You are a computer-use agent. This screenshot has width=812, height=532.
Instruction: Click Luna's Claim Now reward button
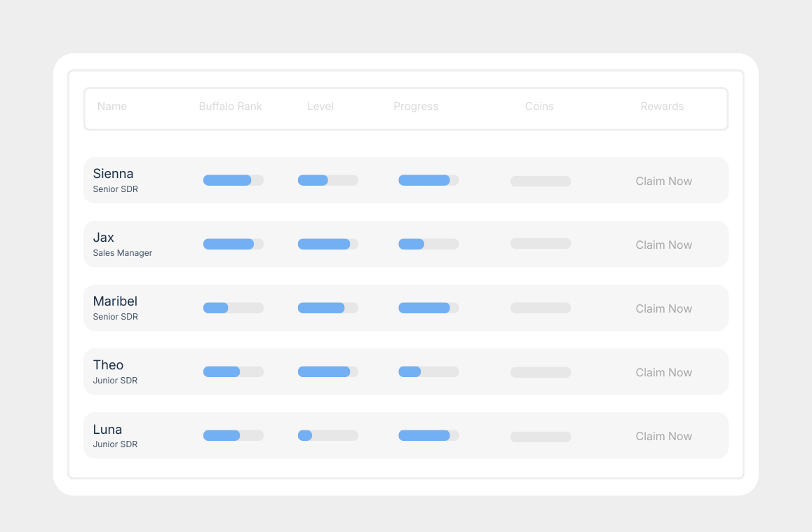[663, 436]
